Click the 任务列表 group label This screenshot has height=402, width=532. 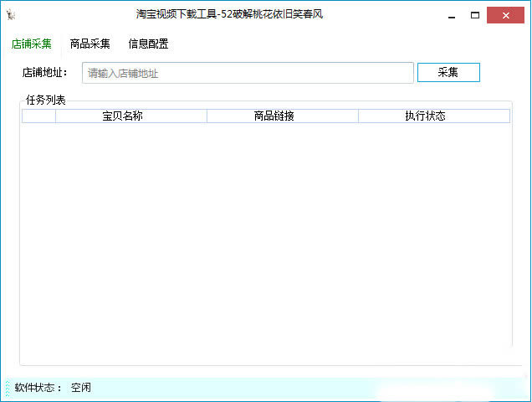pyautogui.click(x=45, y=100)
